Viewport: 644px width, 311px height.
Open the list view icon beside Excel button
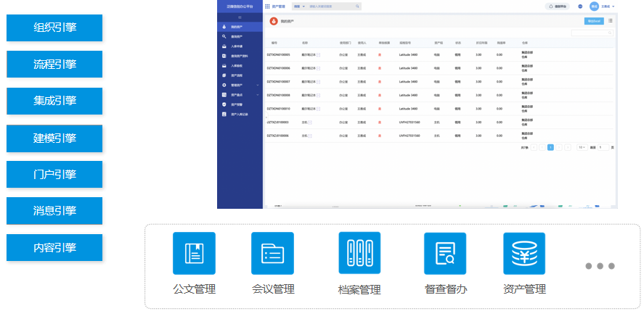point(611,20)
